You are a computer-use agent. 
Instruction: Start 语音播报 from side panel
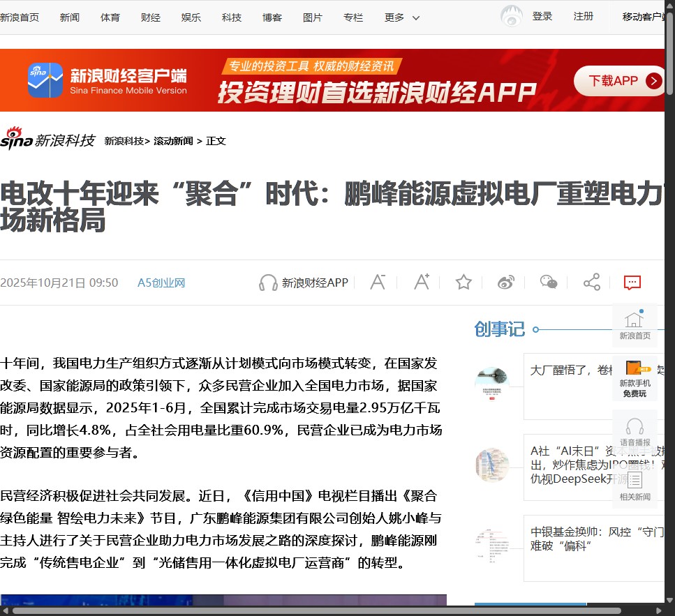(635, 432)
